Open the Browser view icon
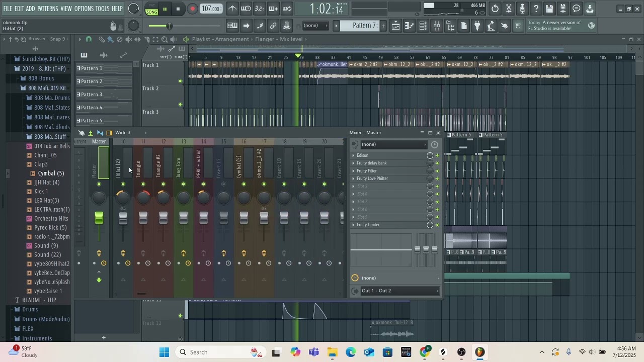644x362 pixels. 450,26
